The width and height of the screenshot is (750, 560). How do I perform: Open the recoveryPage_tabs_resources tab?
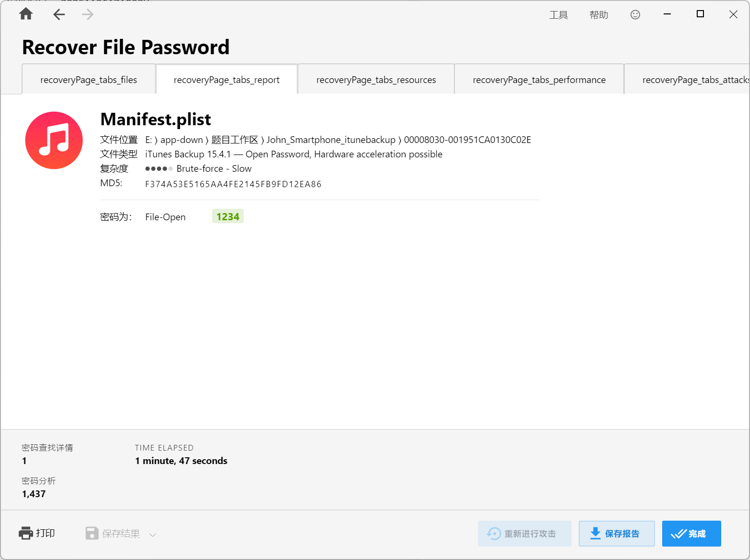[376, 80]
